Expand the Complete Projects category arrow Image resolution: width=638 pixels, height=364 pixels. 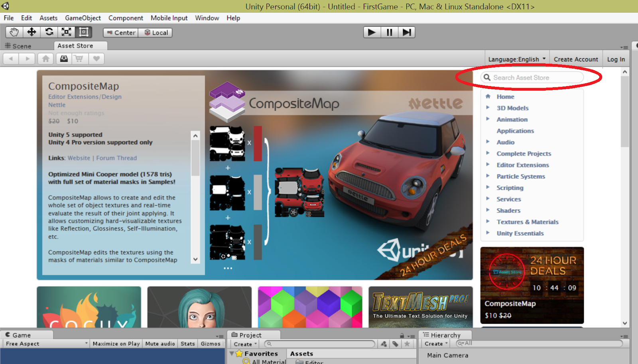pyautogui.click(x=488, y=153)
